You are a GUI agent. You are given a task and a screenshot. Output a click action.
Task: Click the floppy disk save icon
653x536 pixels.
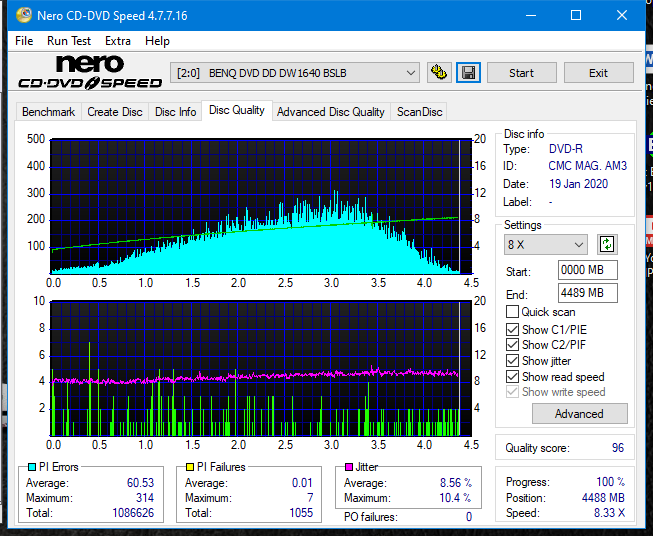point(468,73)
